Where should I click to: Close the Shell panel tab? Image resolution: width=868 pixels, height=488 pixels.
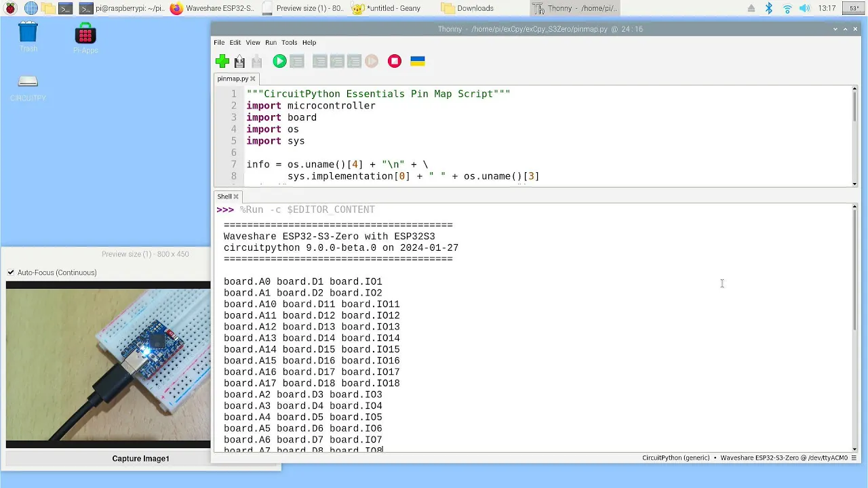(236, 197)
